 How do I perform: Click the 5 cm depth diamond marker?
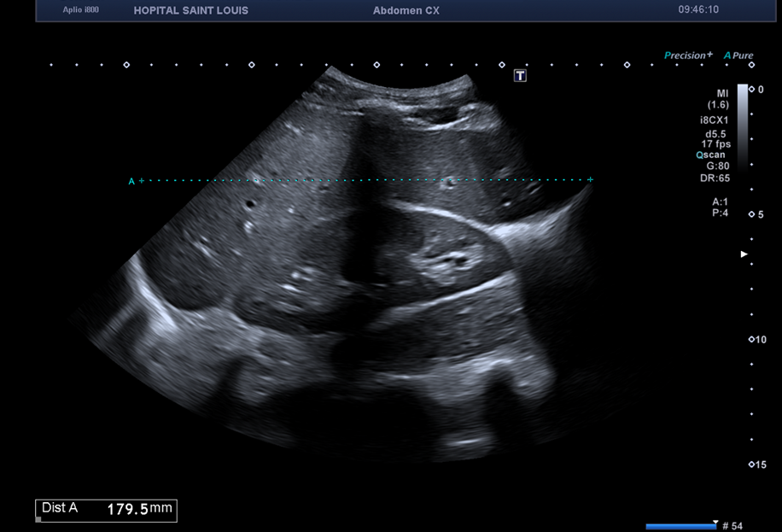tap(751, 214)
